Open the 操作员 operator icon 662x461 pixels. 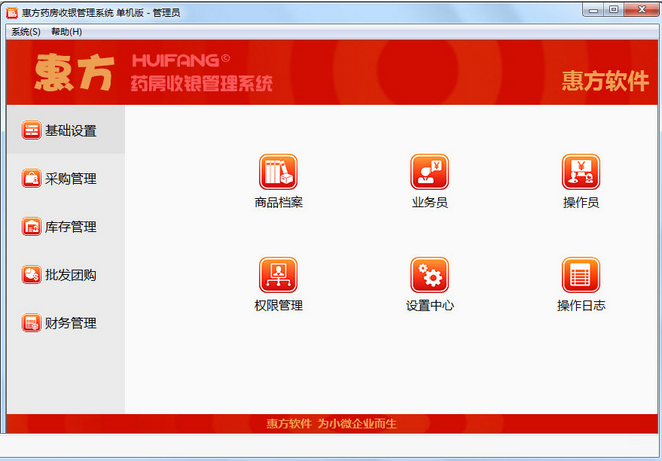581,171
